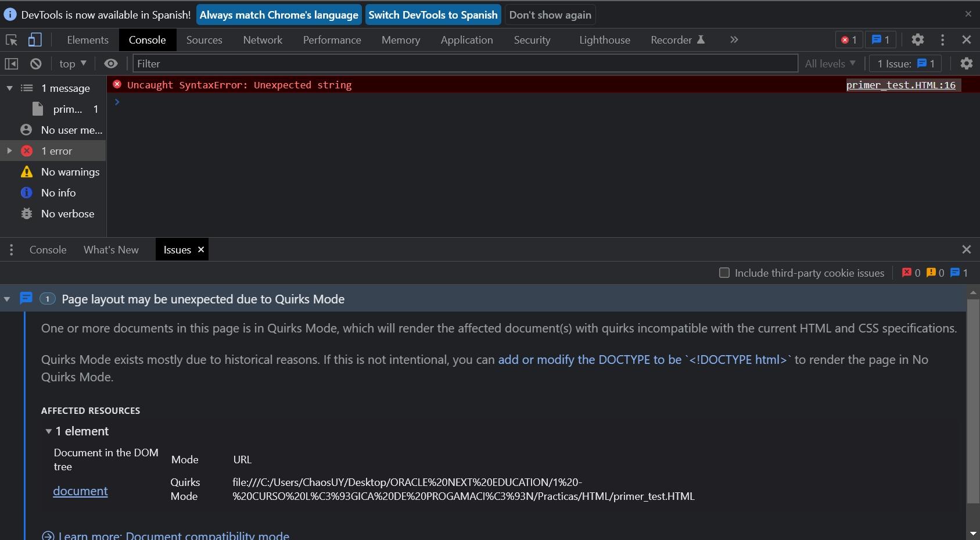Open DevTools settings gear

point(917,40)
